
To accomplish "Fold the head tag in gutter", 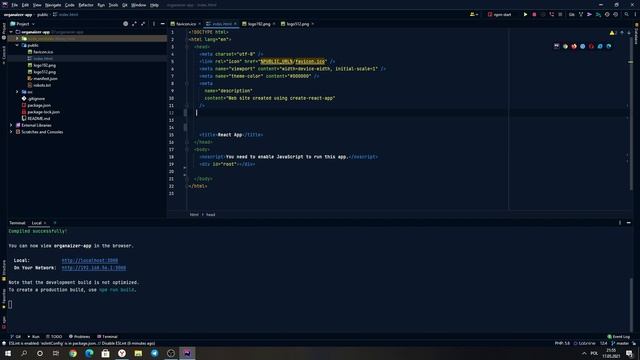I will tap(187, 47).
